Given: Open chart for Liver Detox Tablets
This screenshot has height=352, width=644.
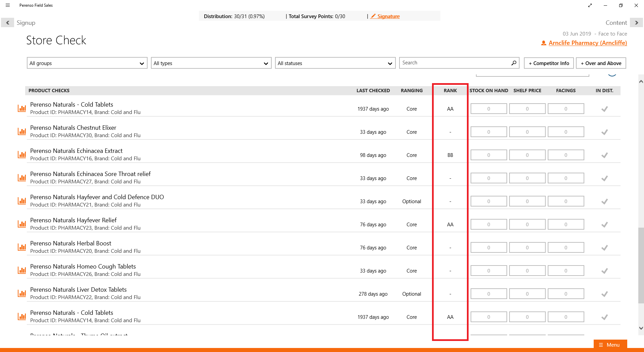Looking at the screenshot, I should pyautogui.click(x=22, y=294).
